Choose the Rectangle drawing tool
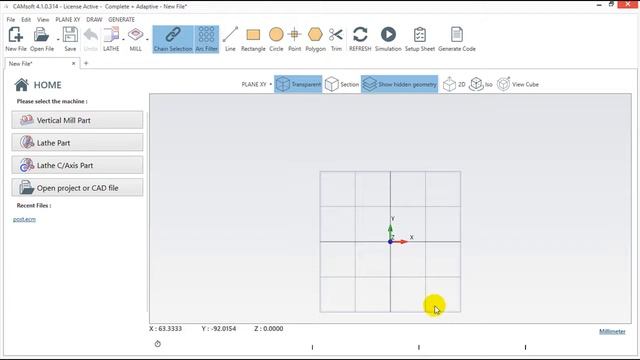The image size is (640, 360). [x=253, y=39]
